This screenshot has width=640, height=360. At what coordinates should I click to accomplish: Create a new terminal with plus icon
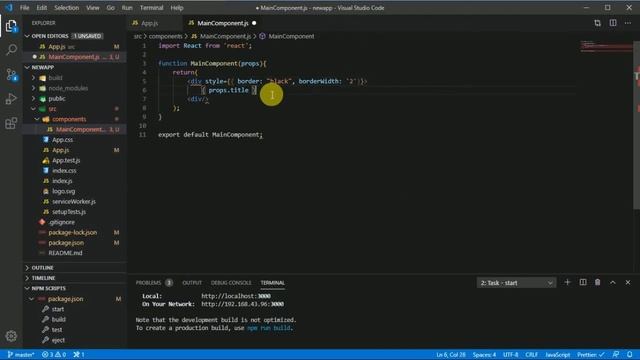(567, 282)
